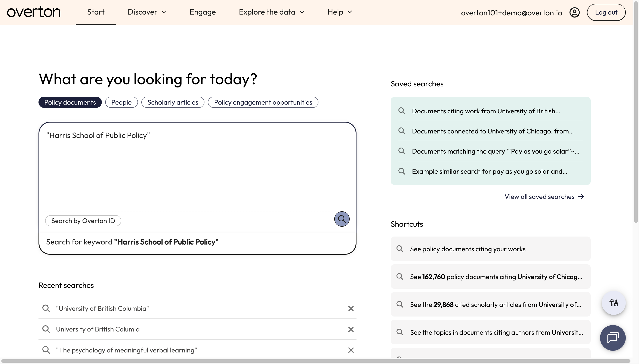Image resolution: width=639 pixels, height=364 pixels.
Task: Click search icon of University of British Columia
Action: tap(46, 329)
